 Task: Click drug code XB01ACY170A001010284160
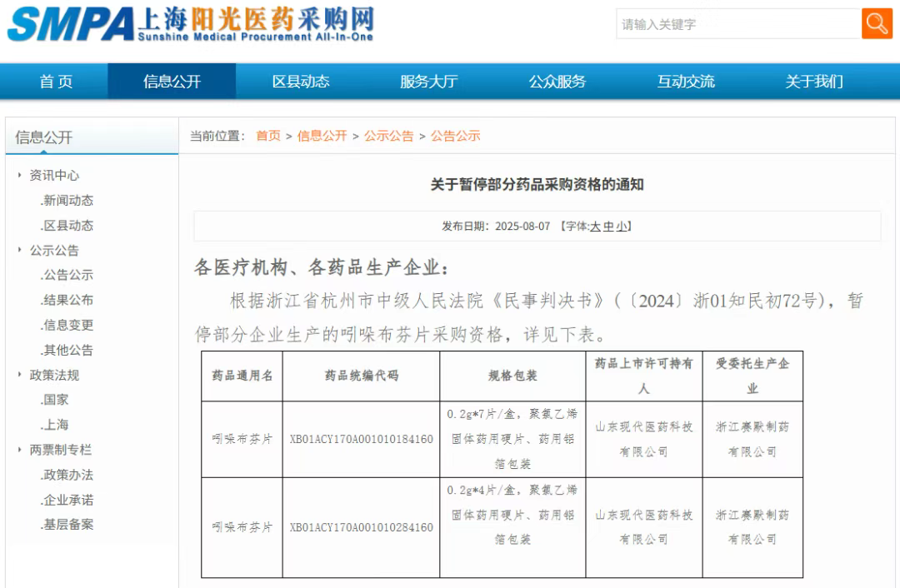click(361, 527)
